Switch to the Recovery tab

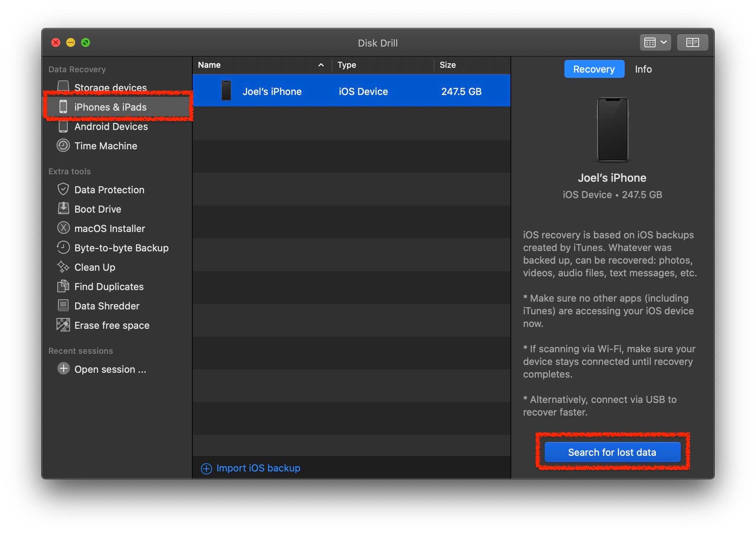(x=593, y=69)
